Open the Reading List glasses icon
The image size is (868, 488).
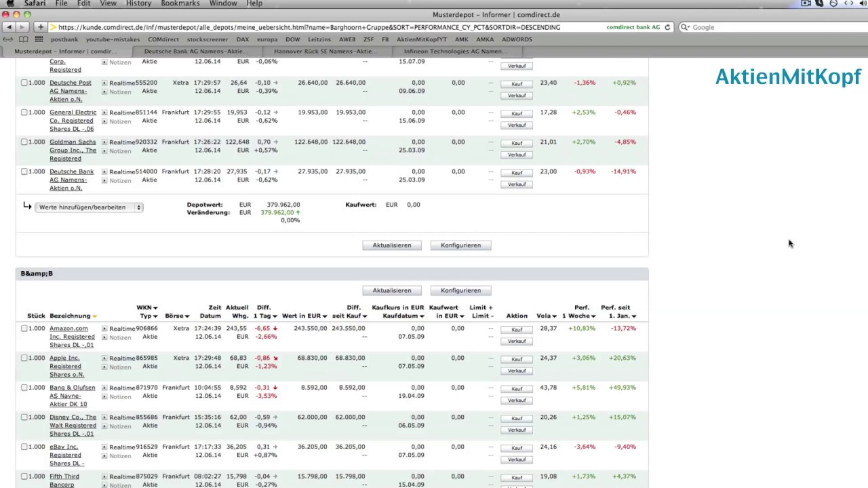[9, 39]
